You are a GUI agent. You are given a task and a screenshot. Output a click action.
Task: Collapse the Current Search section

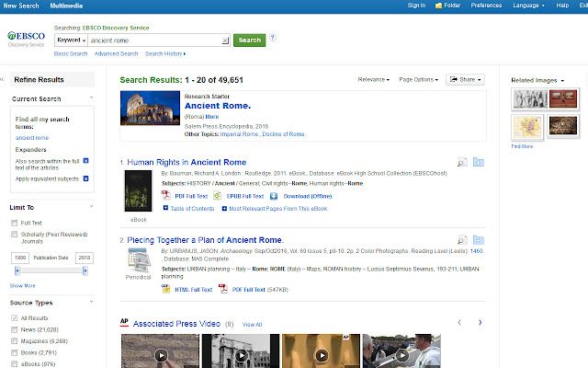(91, 98)
